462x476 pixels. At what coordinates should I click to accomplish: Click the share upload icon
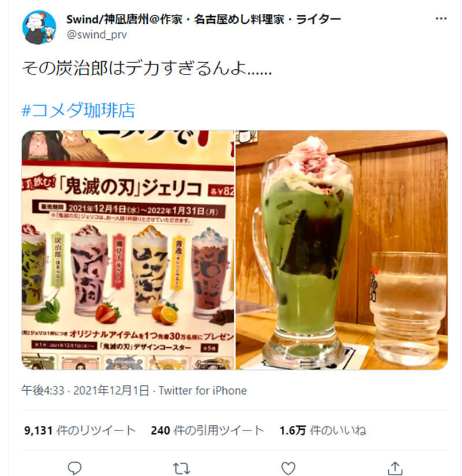click(395, 468)
